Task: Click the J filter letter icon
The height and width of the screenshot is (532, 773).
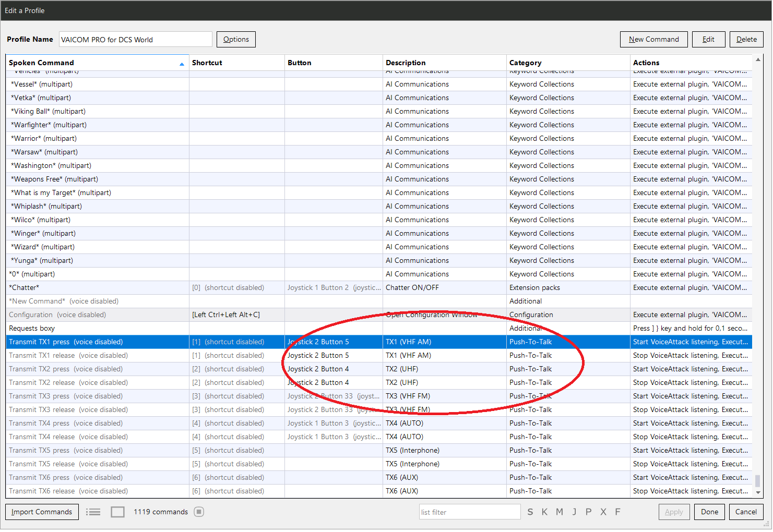Action: [x=574, y=512]
